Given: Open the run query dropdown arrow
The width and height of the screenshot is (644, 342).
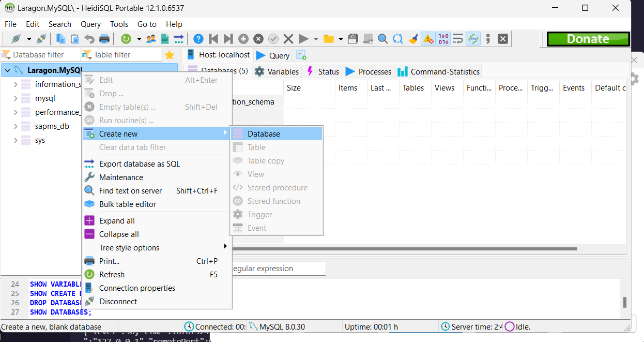Looking at the screenshot, I should tap(316, 39).
